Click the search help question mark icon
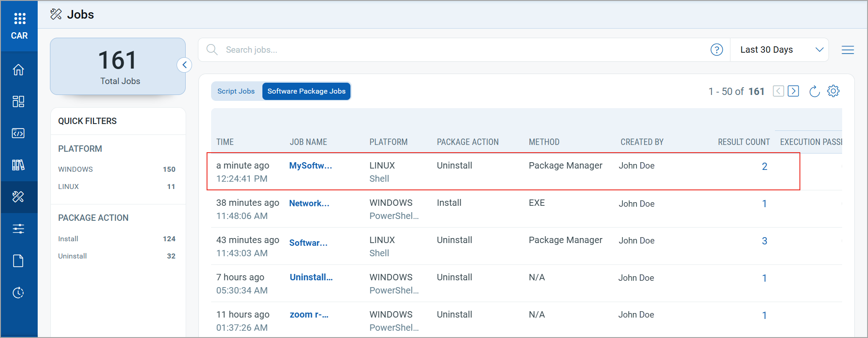868x338 pixels. [716, 50]
